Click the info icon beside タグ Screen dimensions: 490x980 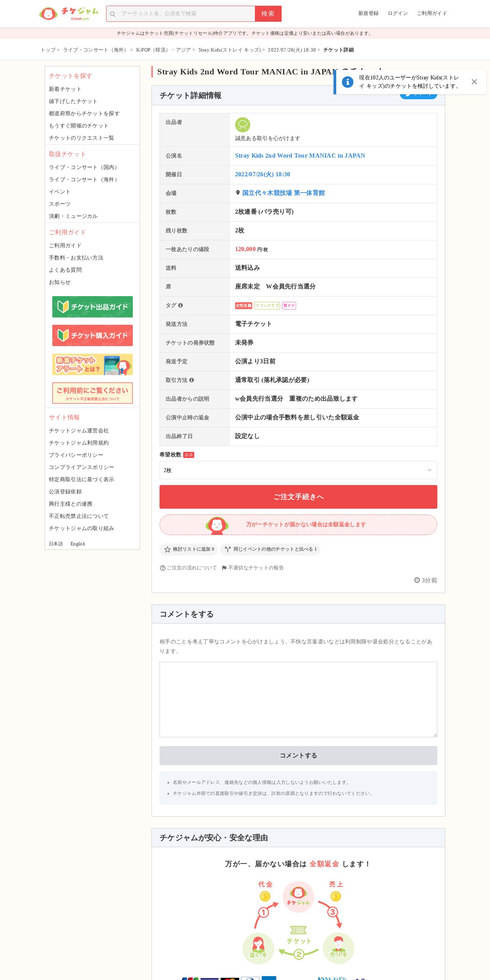pos(181,305)
